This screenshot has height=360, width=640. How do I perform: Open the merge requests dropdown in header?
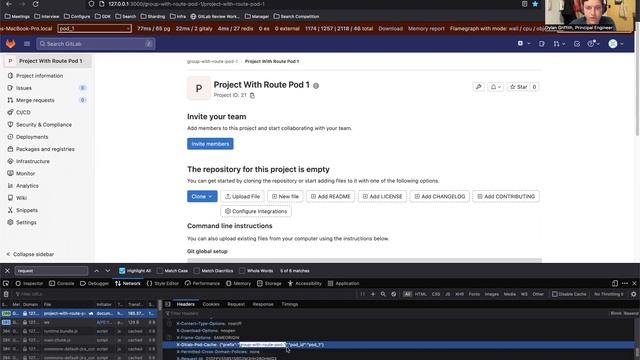click(x=559, y=44)
